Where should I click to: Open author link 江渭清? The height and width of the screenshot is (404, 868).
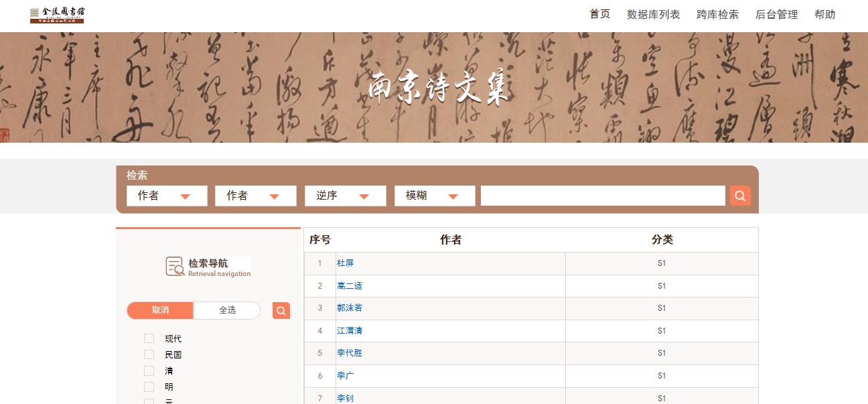pyautogui.click(x=350, y=331)
